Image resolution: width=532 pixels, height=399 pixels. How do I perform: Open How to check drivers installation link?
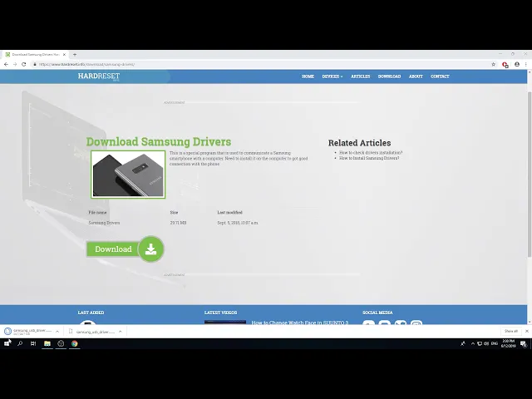[x=371, y=153]
